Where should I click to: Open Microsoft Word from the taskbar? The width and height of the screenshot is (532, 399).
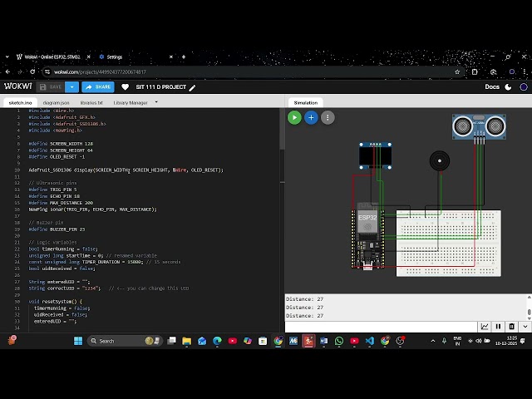pyautogui.click(x=323, y=341)
